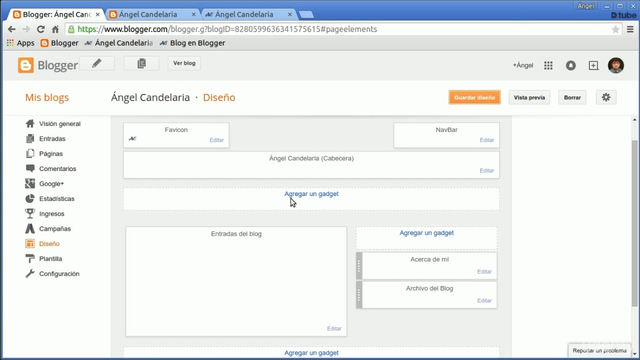Open the Apps bookmarks shortcut
Viewport: 640px width, 360px height.
pos(20,43)
